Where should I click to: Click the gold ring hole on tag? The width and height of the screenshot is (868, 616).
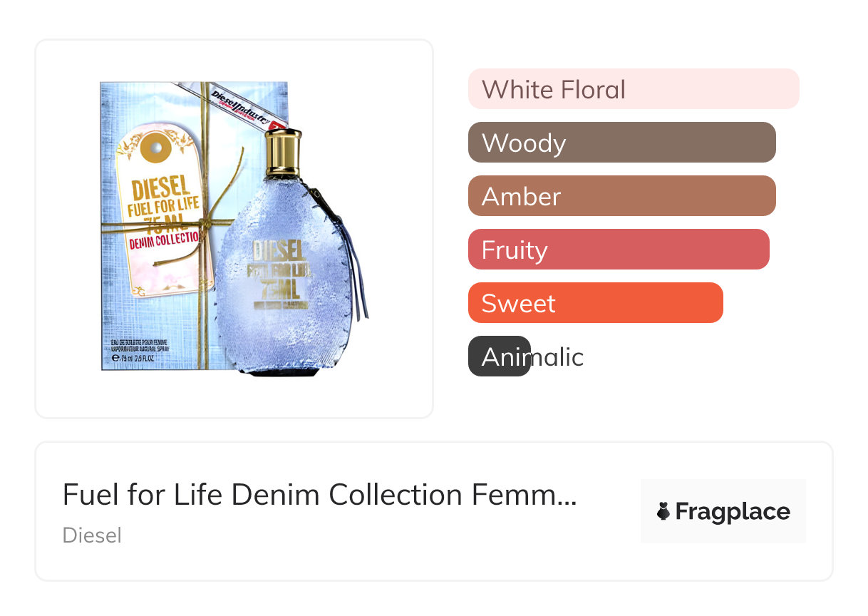(x=154, y=149)
